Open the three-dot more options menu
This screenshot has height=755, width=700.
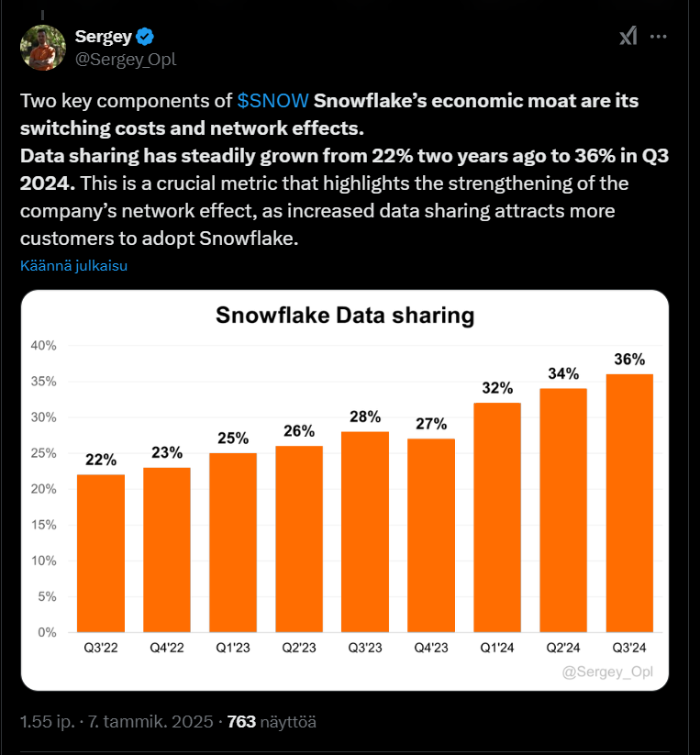(x=658, y=37)
